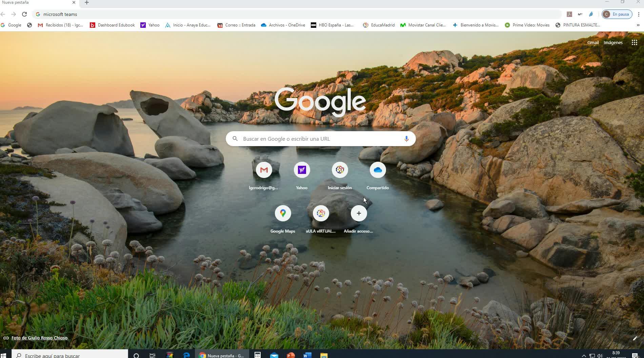Open the Google Maps shortcut tile

click(x=283, y=219)
